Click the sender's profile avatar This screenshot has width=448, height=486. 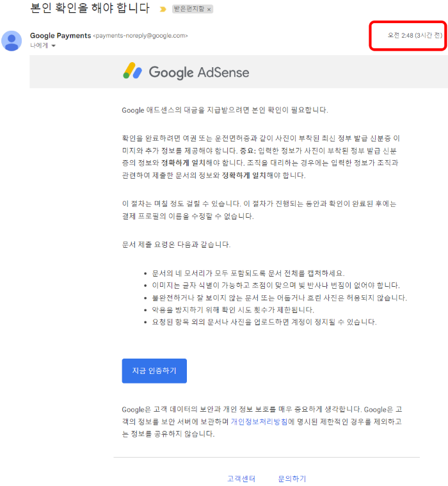coord(12,40)
